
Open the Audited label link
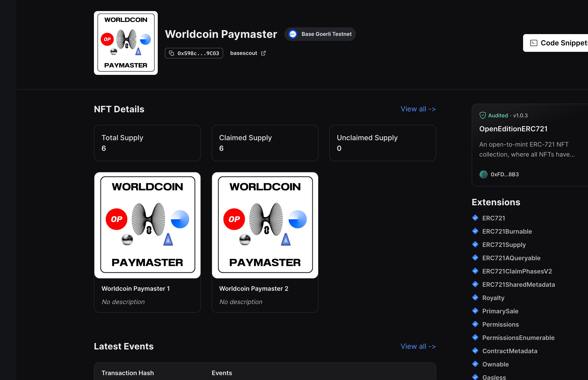[498, 115]
